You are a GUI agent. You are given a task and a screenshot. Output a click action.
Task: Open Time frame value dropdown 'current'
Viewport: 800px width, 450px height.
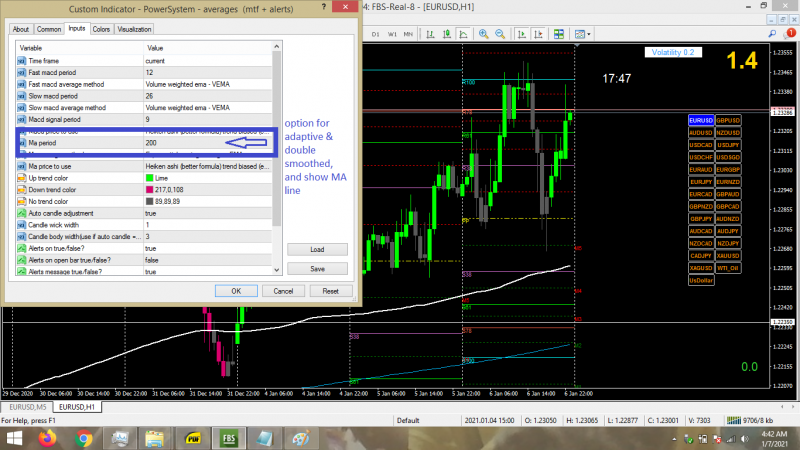coord(208,61)
